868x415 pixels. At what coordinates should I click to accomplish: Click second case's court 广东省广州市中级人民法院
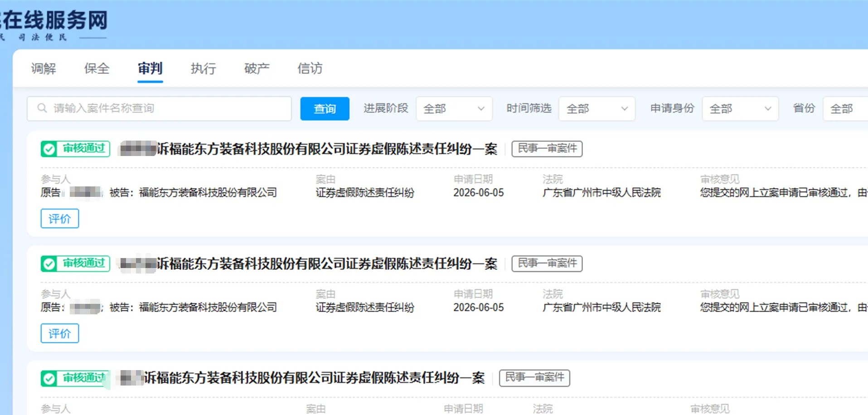tap(601, 308)
